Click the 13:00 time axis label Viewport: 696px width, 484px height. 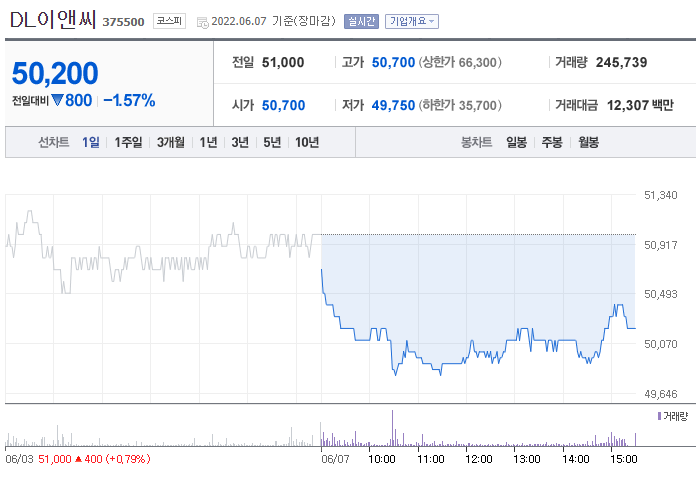(527, 459)
